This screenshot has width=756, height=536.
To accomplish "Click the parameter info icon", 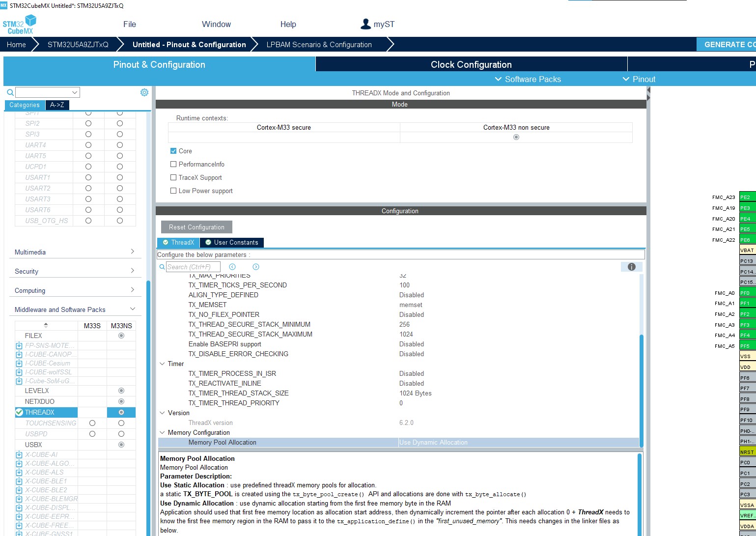I will (x=632, y=267).
